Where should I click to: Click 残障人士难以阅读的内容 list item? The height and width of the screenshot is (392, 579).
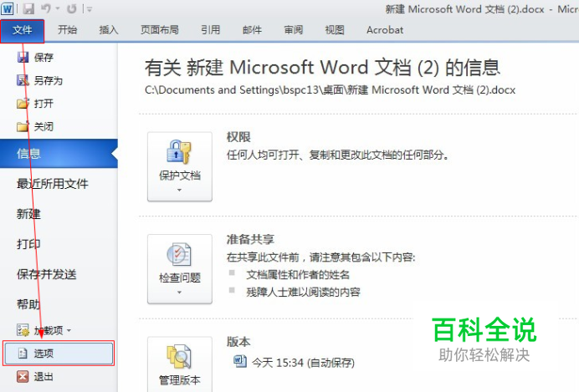click(303, 292)
